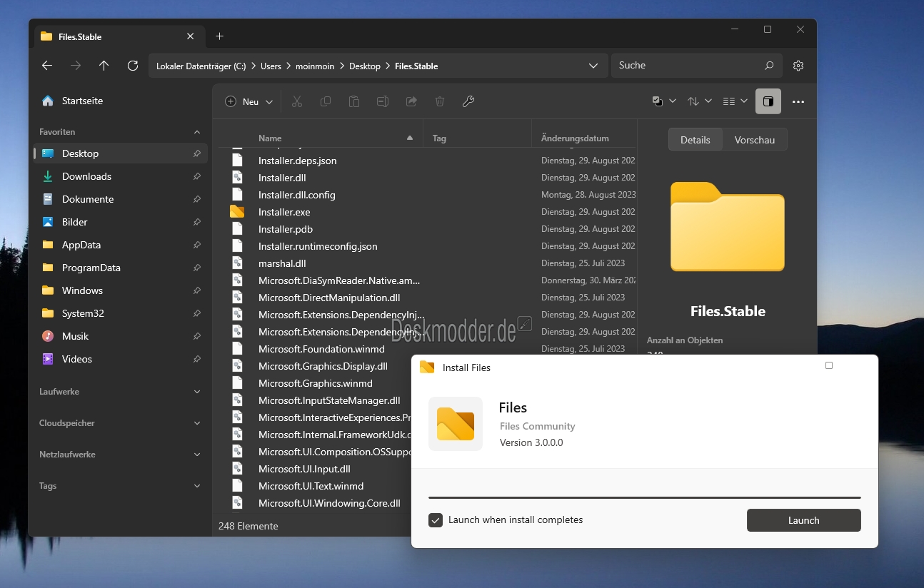924x588 pixels.
Task: Add a new tab with plus
Action: (x=219, y=36)
